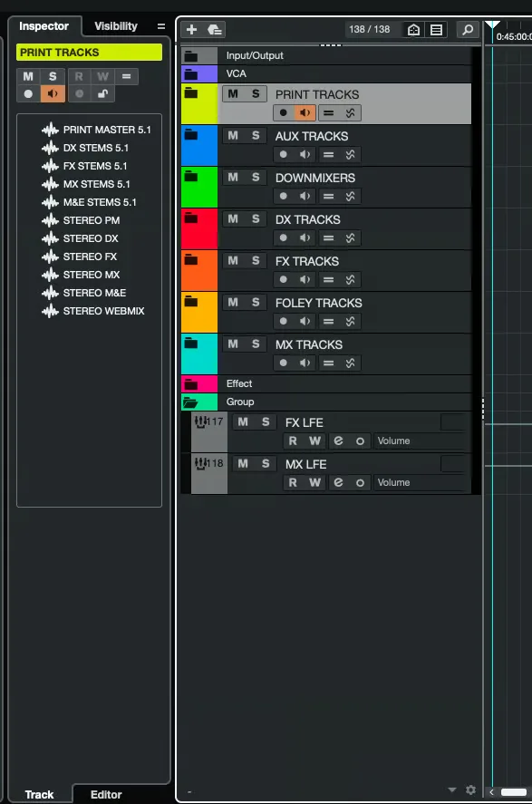The image size is (532, 804).
Task: Collapse the Group folder
Action: point(190,402)
